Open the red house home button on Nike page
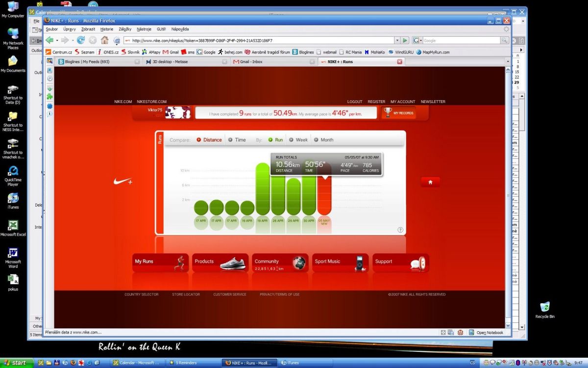 pyautogui.click(x=430, y=182)
